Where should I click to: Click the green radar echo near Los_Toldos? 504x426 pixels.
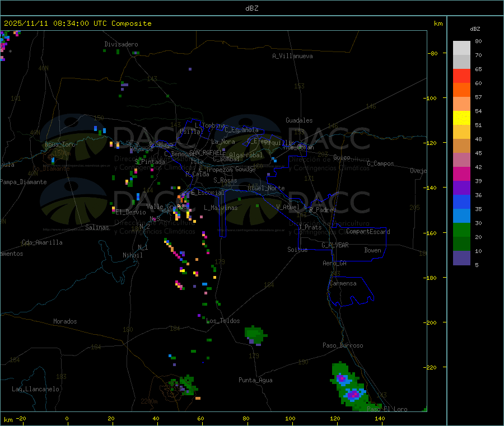pos(255,335)
